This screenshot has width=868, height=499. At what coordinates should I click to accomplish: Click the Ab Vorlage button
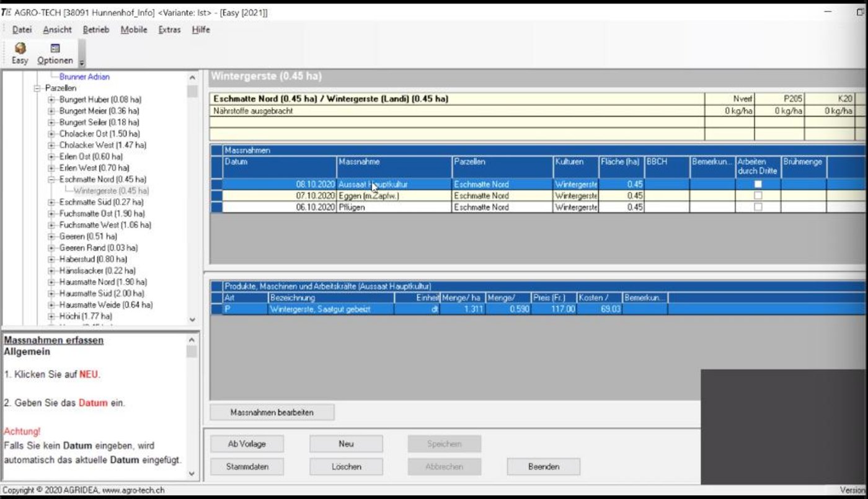(x=247, y=444)
